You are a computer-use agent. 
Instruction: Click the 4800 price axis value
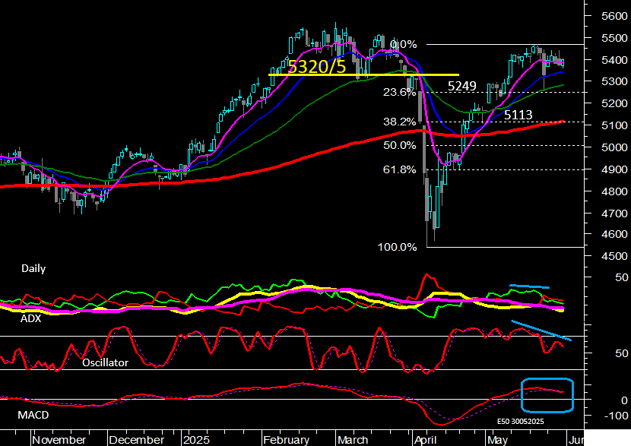(614, 192)
